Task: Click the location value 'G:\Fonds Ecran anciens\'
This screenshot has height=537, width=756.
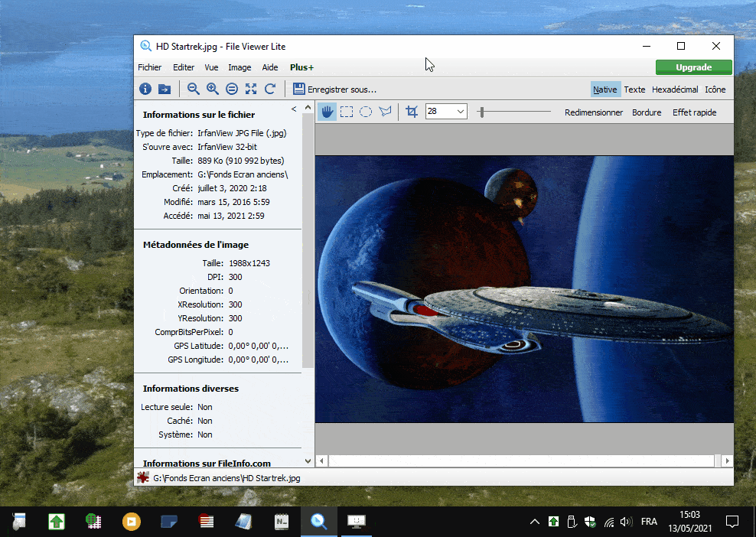Action: point(243,174)
